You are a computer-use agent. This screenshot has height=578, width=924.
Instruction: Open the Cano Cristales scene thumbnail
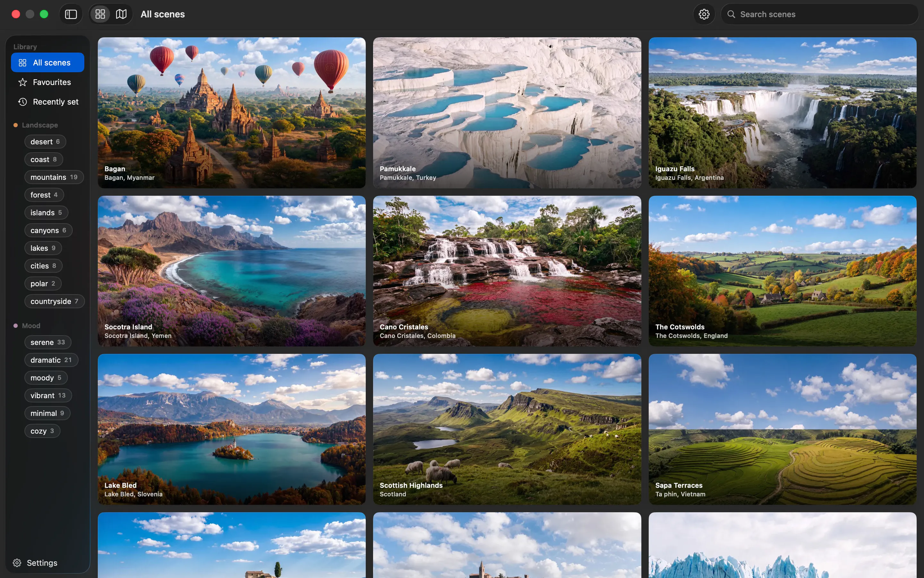coord(507,271)
